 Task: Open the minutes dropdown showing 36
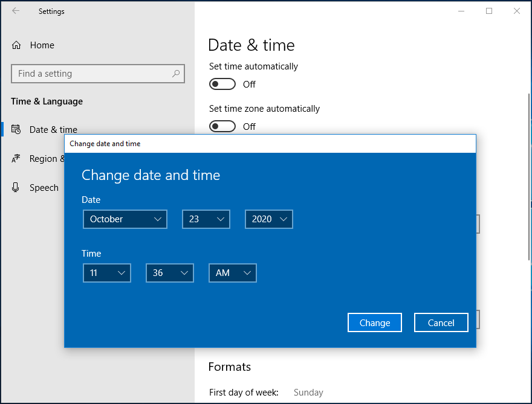169,273
